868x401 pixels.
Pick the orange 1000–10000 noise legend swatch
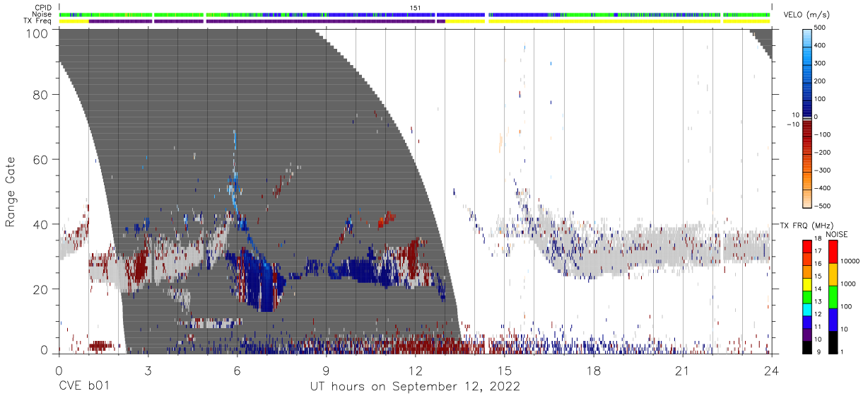pyautogui.click(x=833, y=274)
